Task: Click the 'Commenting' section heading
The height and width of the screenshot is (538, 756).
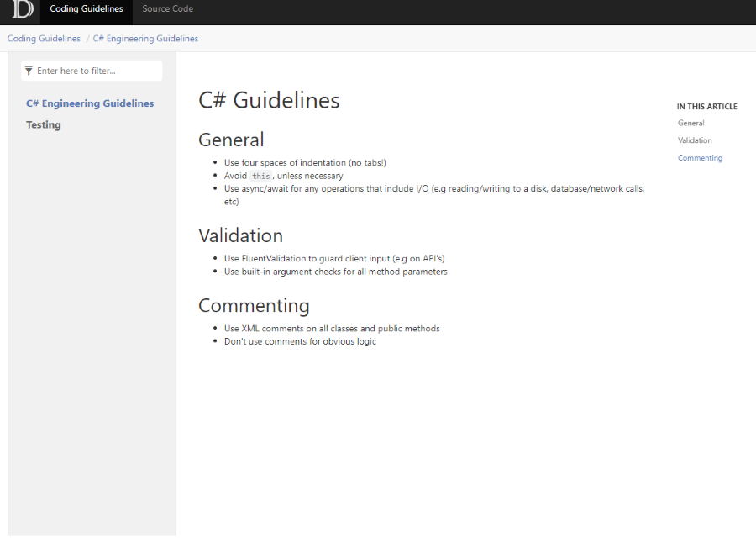Action: [254, 305]
